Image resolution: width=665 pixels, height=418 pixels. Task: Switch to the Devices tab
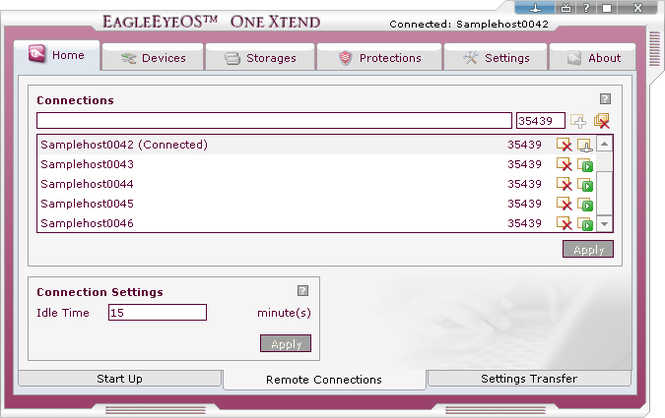click(x=153, y=58)
